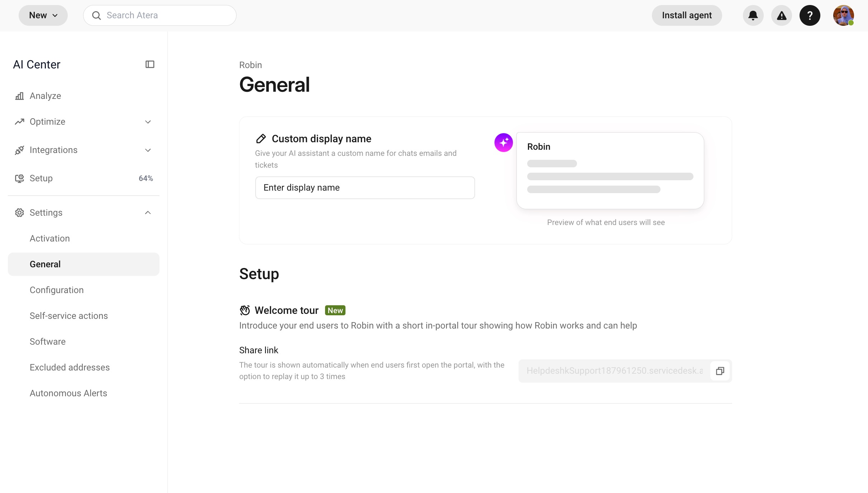Open Autonomous Alerts settings

(x=84, y=393)
